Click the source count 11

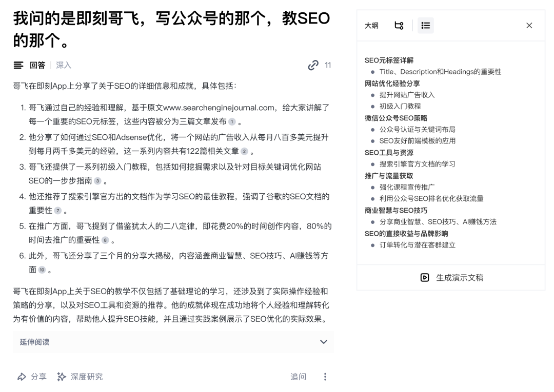point(328,65)
